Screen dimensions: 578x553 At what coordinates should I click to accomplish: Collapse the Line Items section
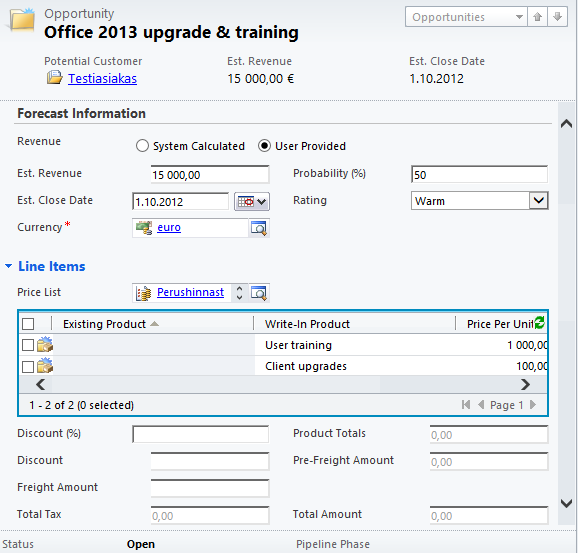tap(8, 266)
